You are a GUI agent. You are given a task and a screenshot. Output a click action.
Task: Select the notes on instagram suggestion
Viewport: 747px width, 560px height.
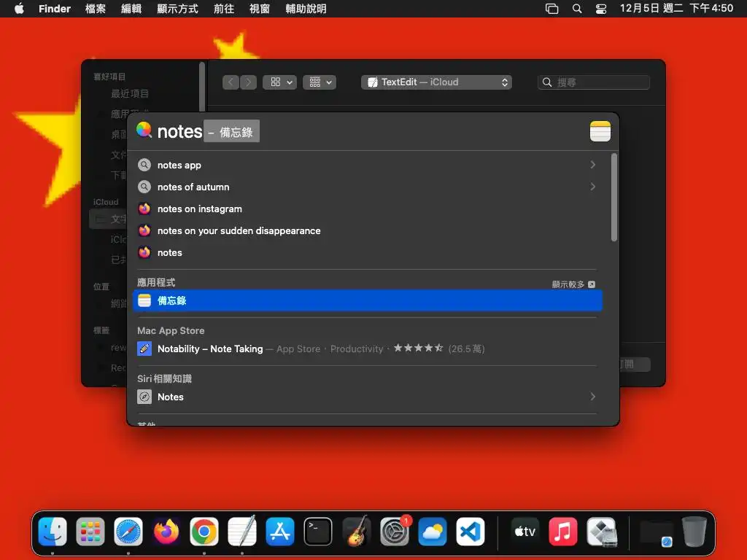pyautogui.click(x=368, y=209)
